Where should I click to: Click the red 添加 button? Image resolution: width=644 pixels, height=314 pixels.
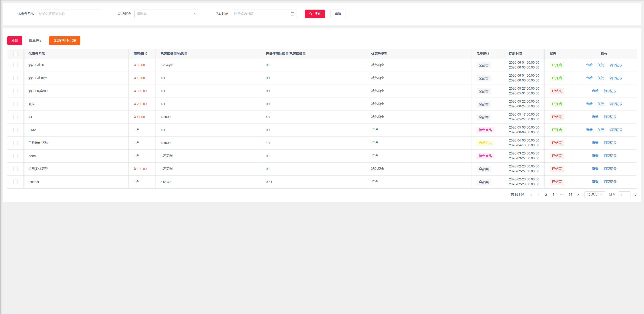tap(15, 41)
